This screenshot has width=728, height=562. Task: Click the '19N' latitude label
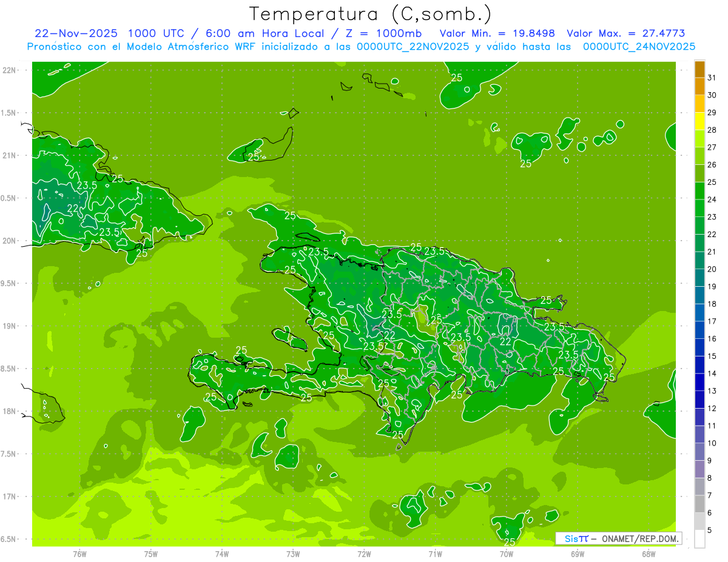(9, 326)
